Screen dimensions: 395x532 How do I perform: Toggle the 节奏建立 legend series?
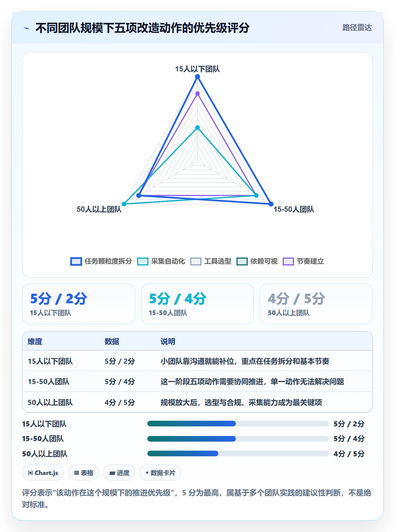pos(303,261)
